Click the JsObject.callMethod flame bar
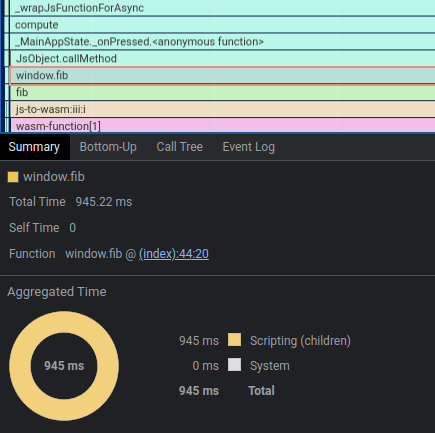435x433 pixels. [222, 59]
